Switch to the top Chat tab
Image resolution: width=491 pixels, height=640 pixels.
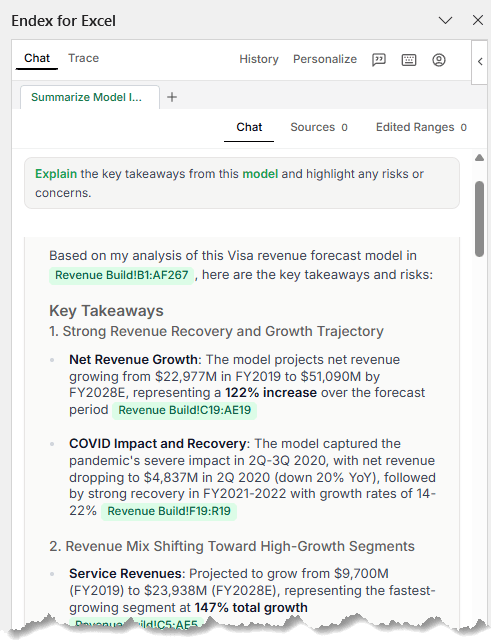pyautogui.click(x=37, y=58)
